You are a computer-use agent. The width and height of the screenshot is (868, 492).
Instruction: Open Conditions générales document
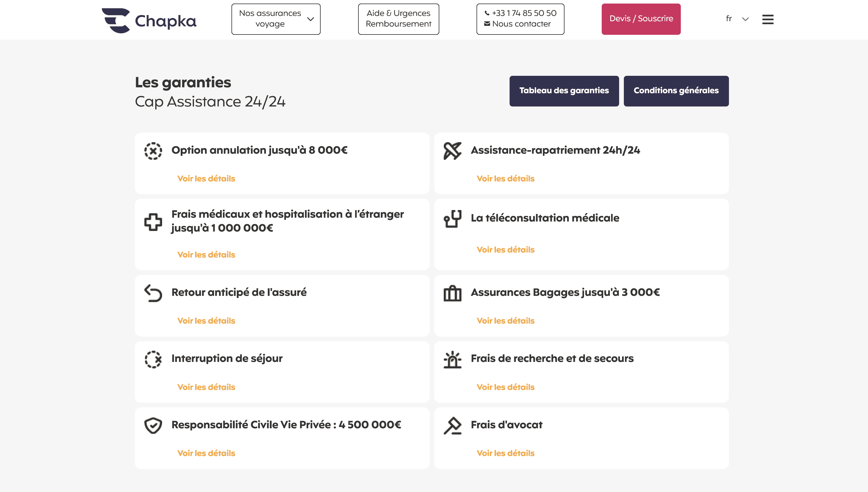pos(676,91)
